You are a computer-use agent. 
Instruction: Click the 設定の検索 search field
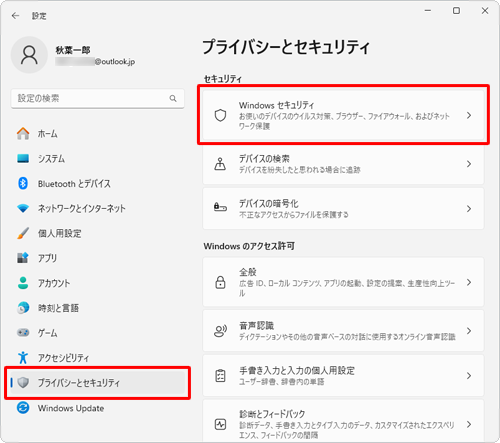tap(97, 98)
